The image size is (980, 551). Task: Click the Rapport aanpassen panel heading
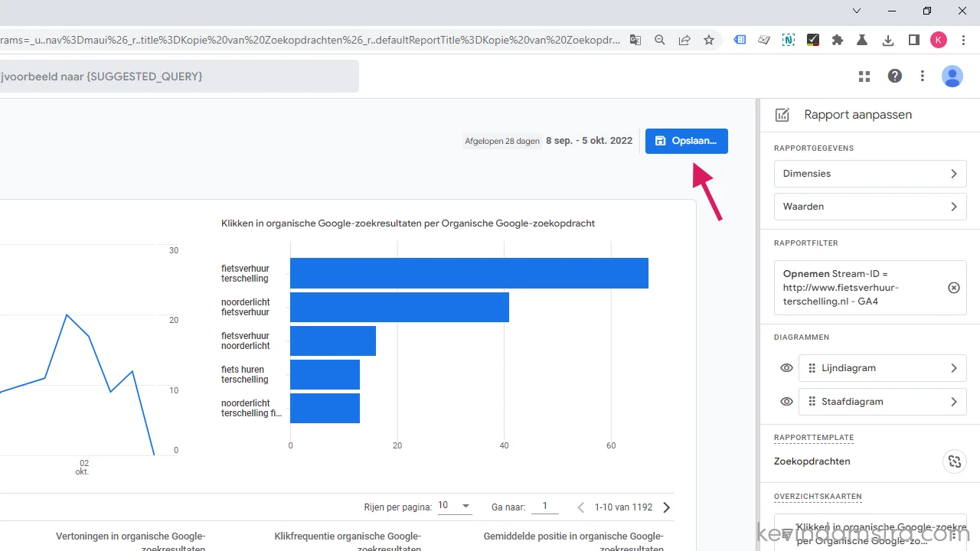(857, 115)
